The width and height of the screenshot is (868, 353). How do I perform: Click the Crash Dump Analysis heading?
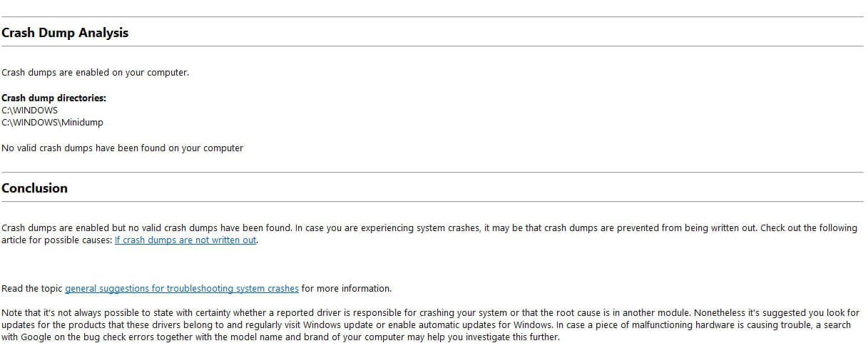point(65,33)
